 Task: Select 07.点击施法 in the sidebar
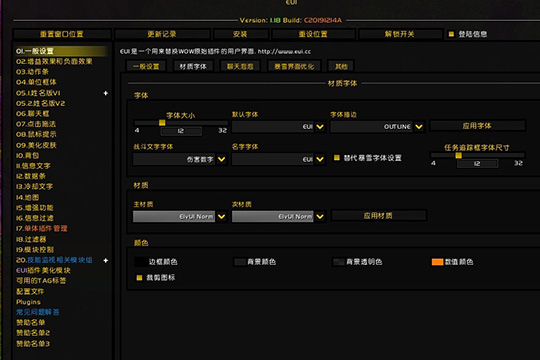pyautogui.click(x=36, y=124)
